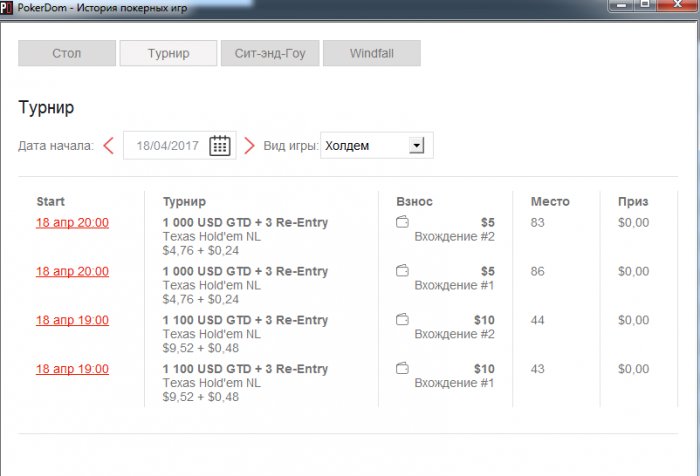Click place value 83
The height and width of the screenshot is (476, 700).
pos(538,222)
